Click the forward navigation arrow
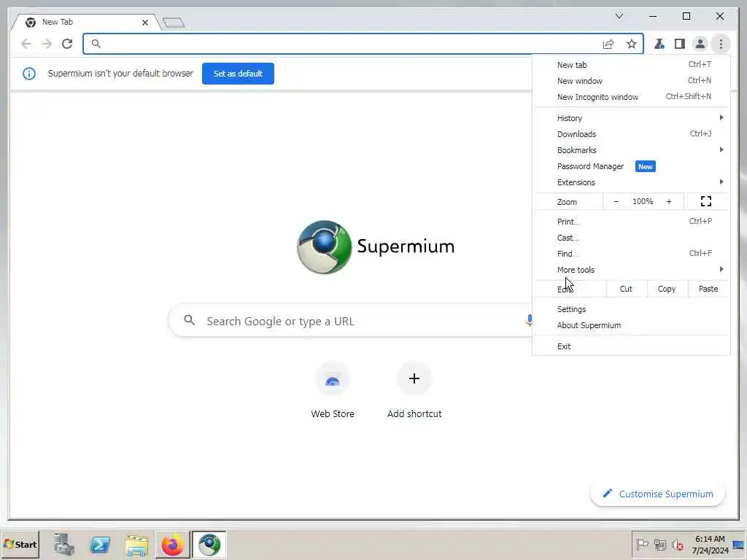 pyautogui.click(x=47, y=44)
